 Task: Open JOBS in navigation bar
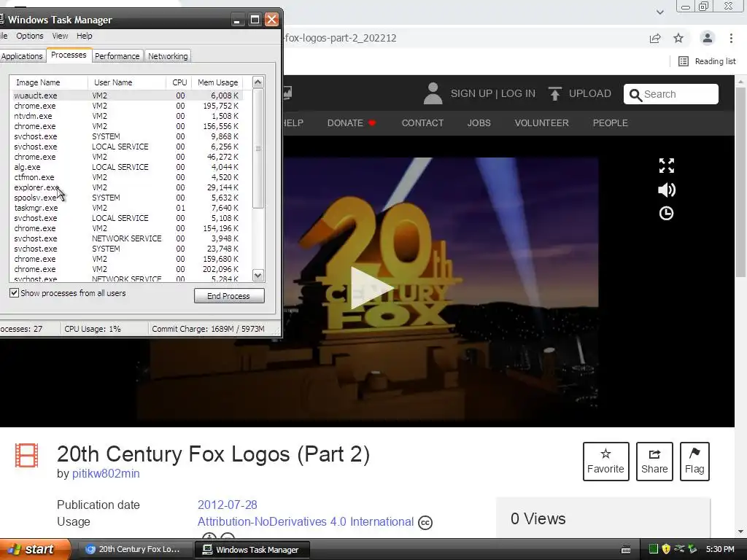(x=479, y=122)
